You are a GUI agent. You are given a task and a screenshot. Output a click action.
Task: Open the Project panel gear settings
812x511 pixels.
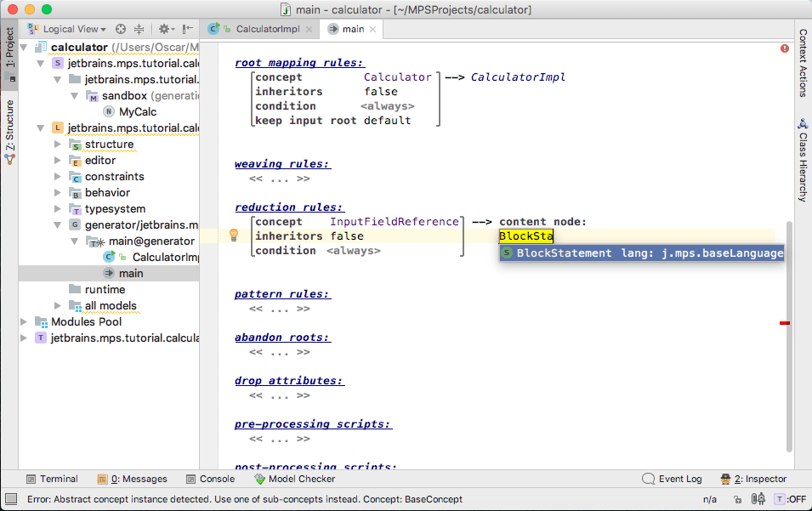(x=164, y=29)
